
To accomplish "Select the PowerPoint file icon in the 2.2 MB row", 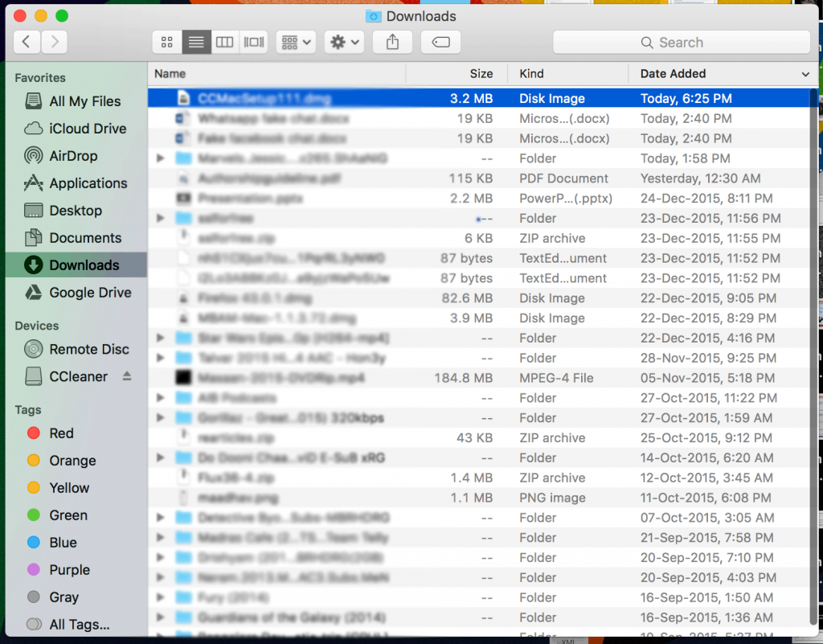I will tap(183, 199).
